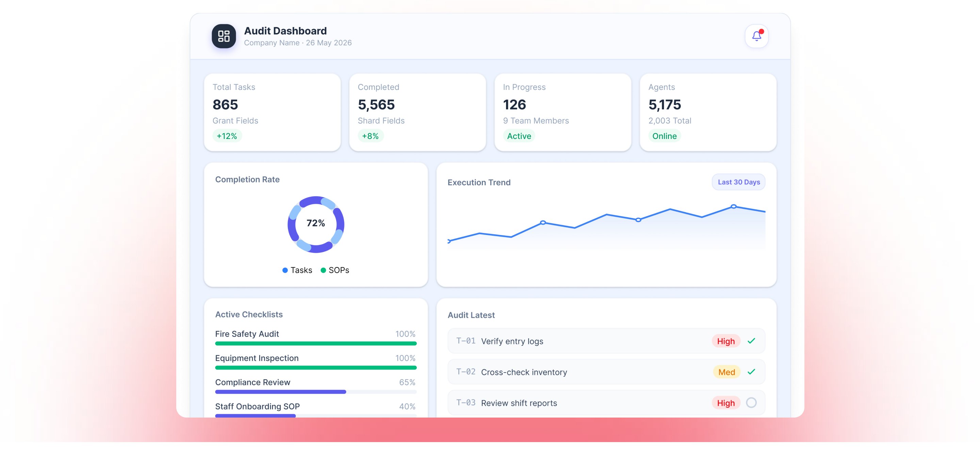980x470 pixels.
Task: Select the 9 Team Members text
Action: pos(536,121)
